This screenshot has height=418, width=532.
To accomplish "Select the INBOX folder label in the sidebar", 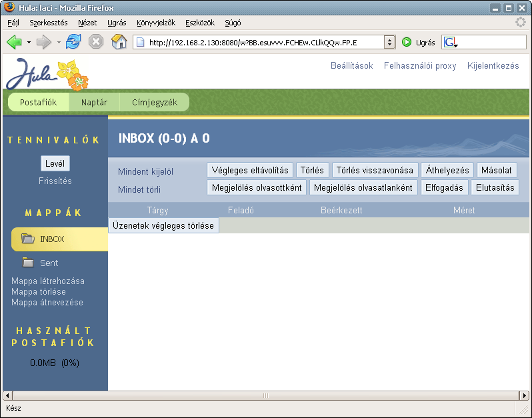I will point(52,239).
